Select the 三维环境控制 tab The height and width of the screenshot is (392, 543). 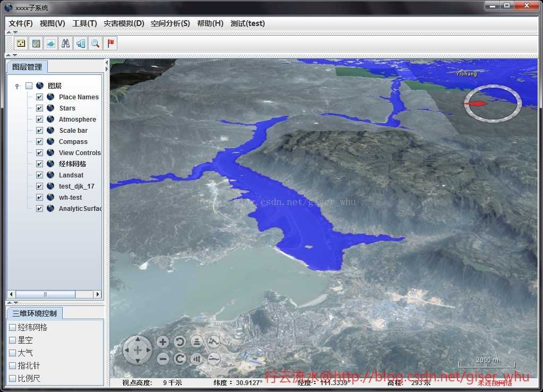34,313
